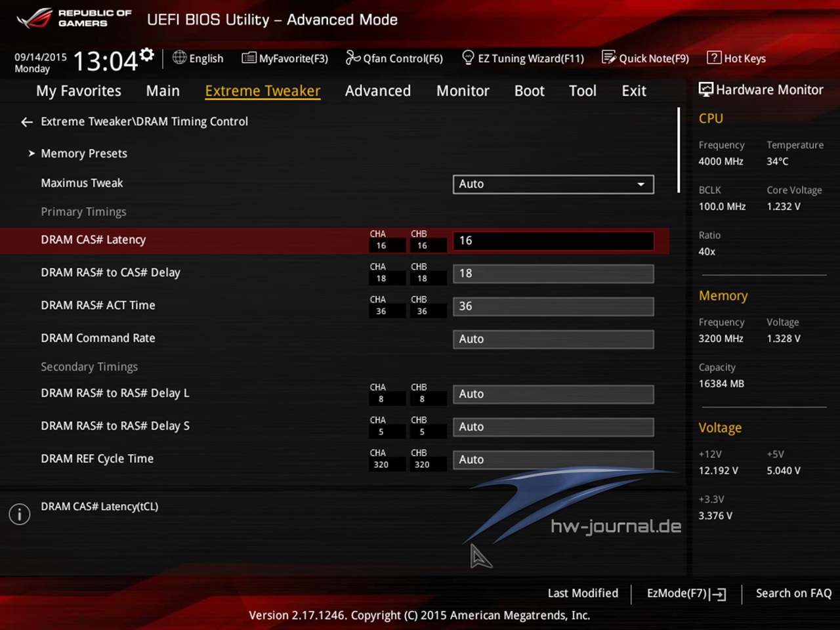Show Hot Keys question mark icon
The image size is (840, 630).
click(714, 58)
